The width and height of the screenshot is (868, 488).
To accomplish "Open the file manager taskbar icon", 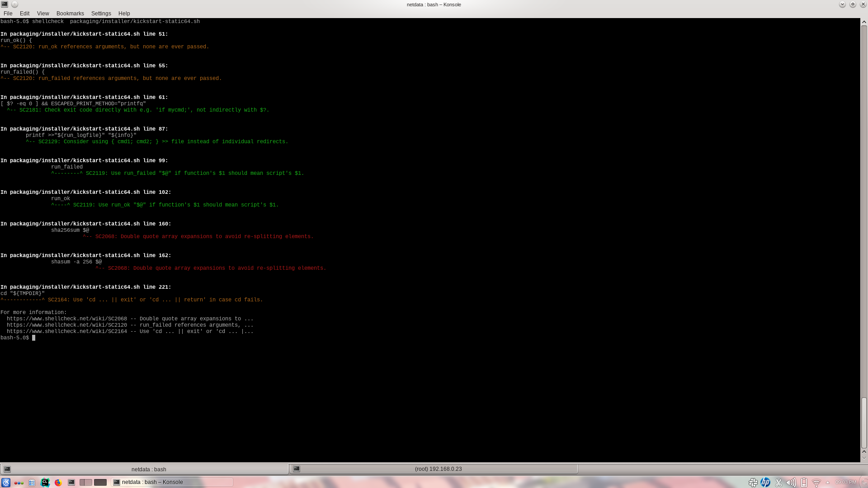I will click(x=32, y=482).
